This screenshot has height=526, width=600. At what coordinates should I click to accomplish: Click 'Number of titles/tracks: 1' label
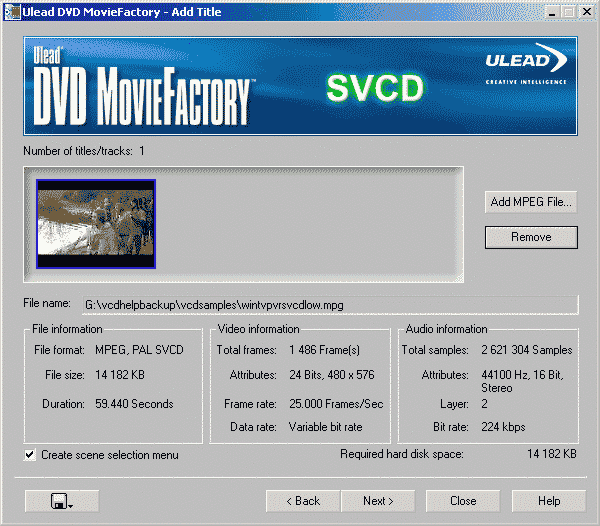click(84, 151)
